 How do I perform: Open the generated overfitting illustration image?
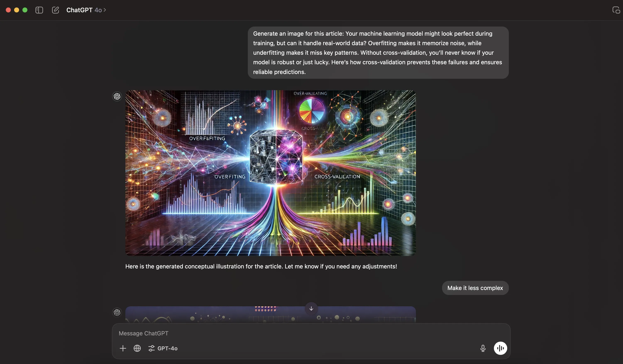pos(270,173)
